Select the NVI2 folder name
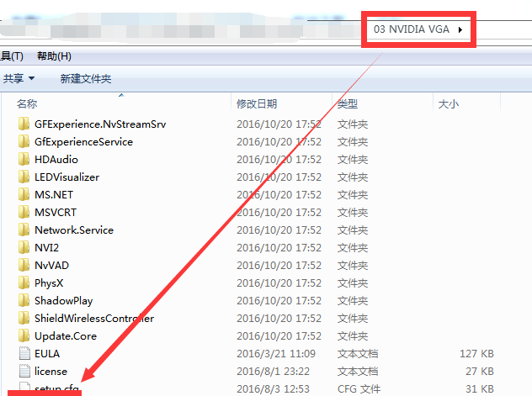This screenshot has height=396, width=532. [46, 248]
